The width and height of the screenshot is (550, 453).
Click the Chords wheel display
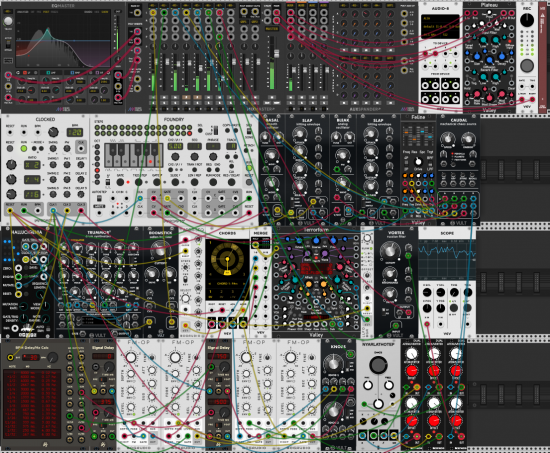tap(227, 260)
